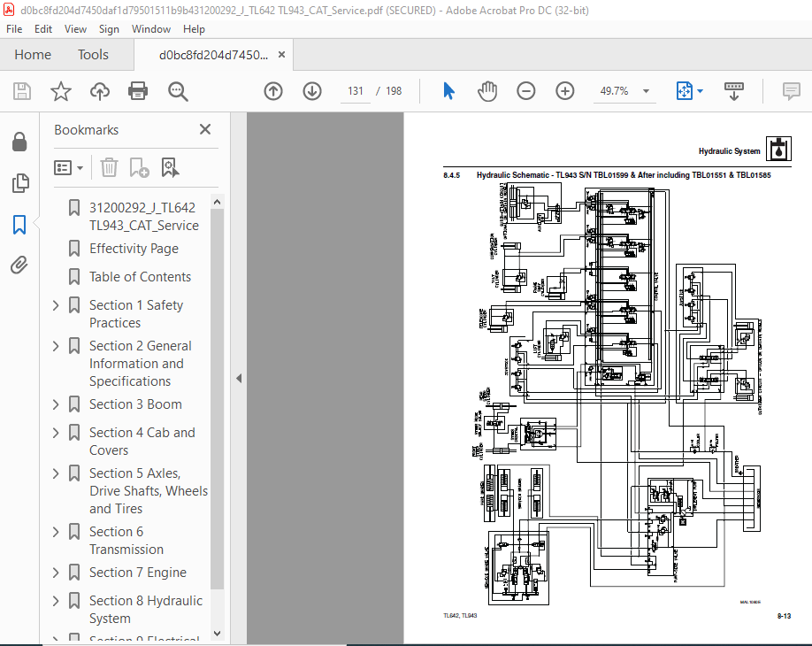
Task: Open fit page options tool
Action: 684,91
